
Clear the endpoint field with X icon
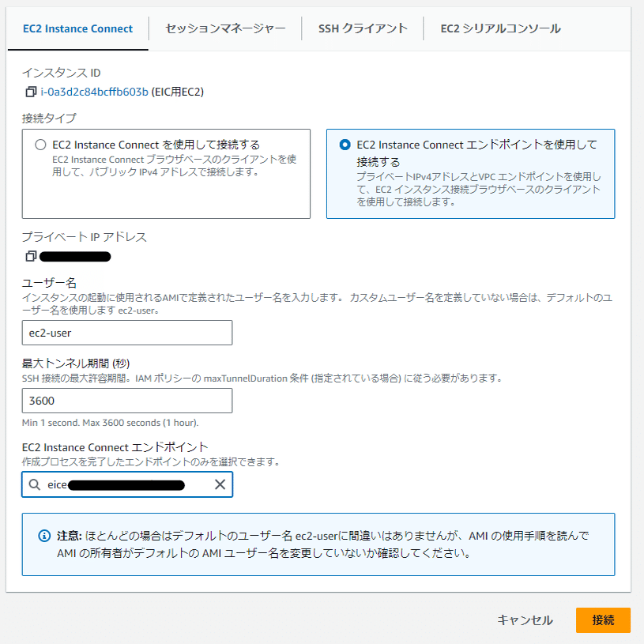(x=220, y=484)
